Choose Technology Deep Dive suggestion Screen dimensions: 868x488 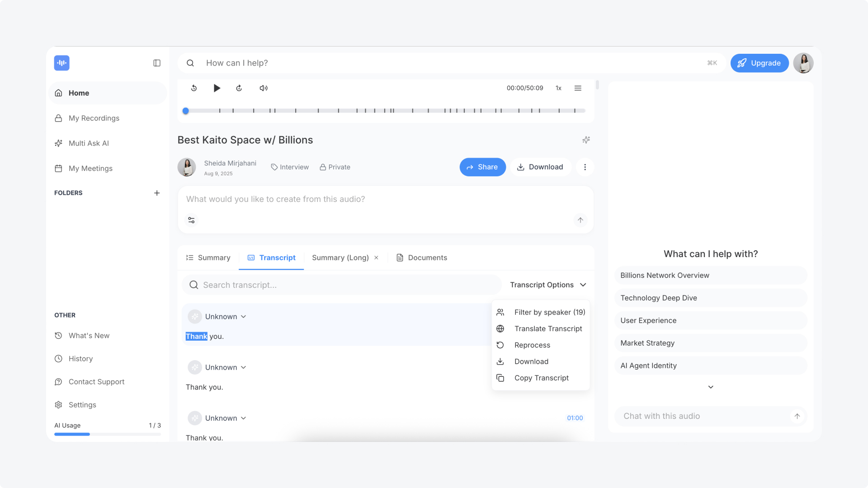pos(711,298)
